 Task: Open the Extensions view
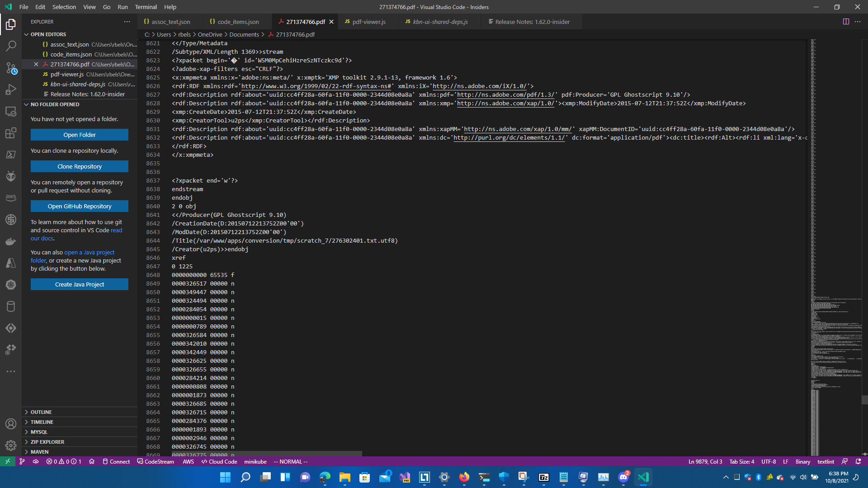[x=11, y=133]
